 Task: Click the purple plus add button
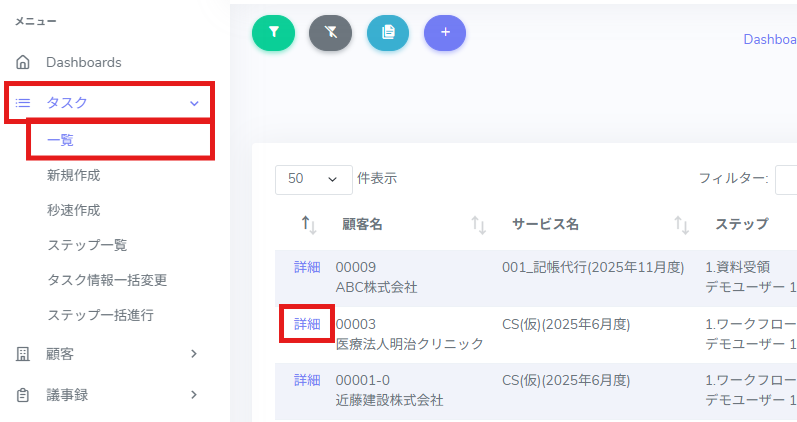click(445, 32)
